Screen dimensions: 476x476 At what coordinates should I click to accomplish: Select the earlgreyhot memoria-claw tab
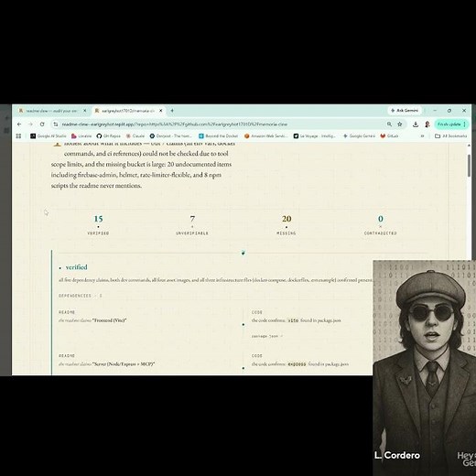point(128,111)
